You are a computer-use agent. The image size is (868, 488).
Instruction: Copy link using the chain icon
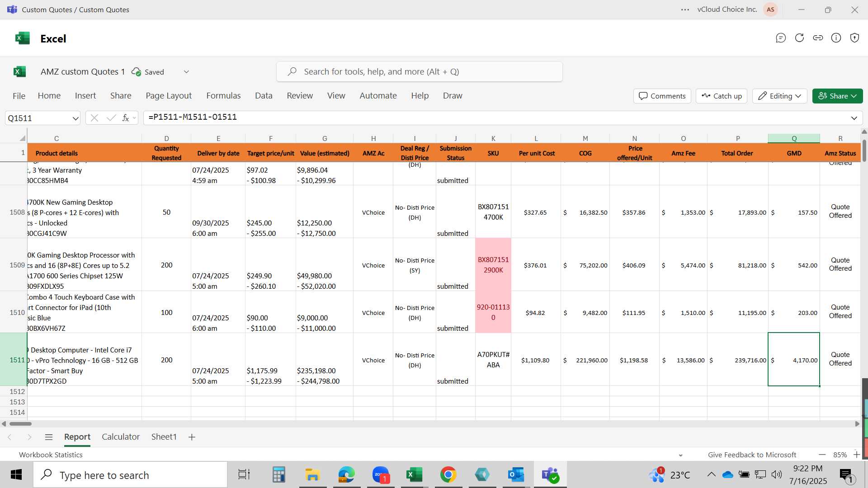(818, 38)
